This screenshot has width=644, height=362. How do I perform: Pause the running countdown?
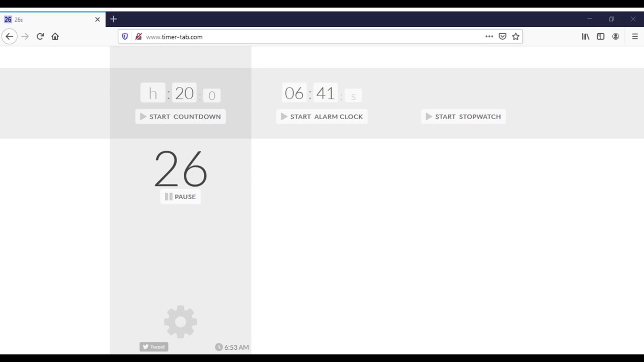[181, 197]
